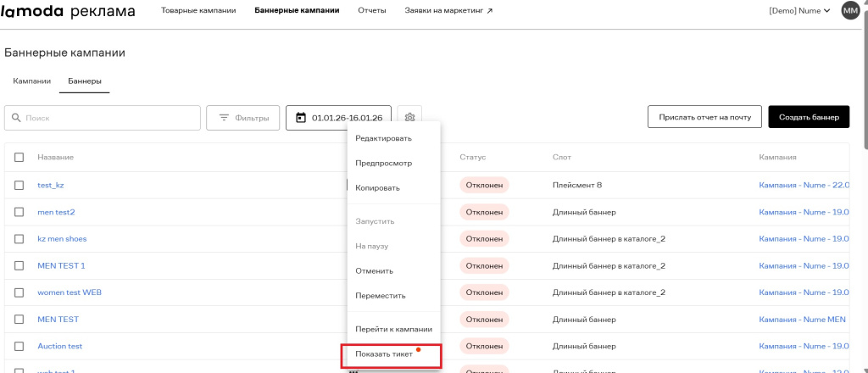Switch to the Кампании tab
The width and height of the screenshot is (868, 373).
pyautogui.click(x=31, y=81)
